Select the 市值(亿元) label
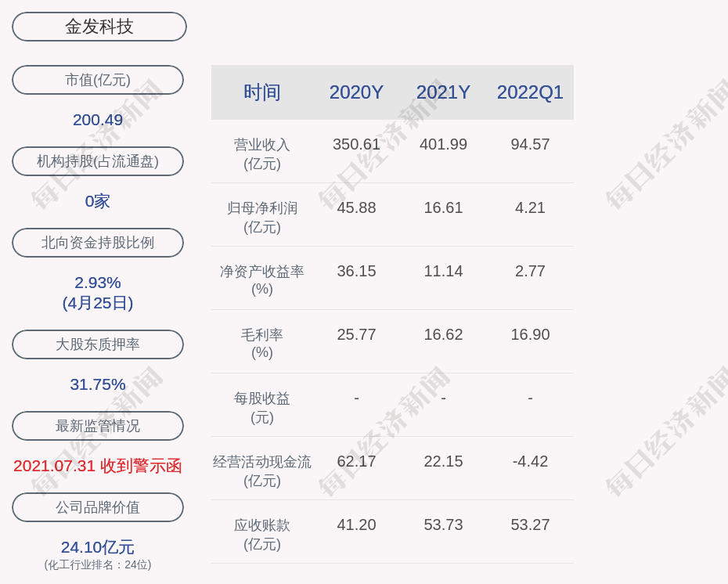 click(x=98, y=80)
